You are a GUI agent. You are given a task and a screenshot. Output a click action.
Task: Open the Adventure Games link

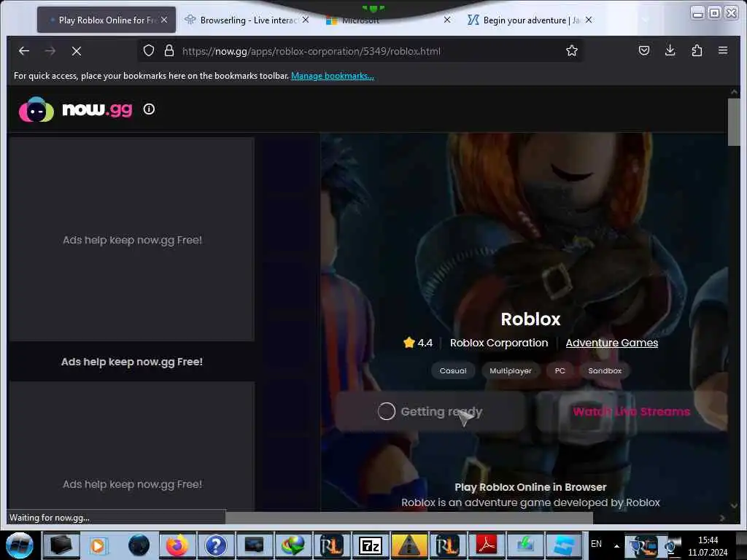tap(612, 343)
